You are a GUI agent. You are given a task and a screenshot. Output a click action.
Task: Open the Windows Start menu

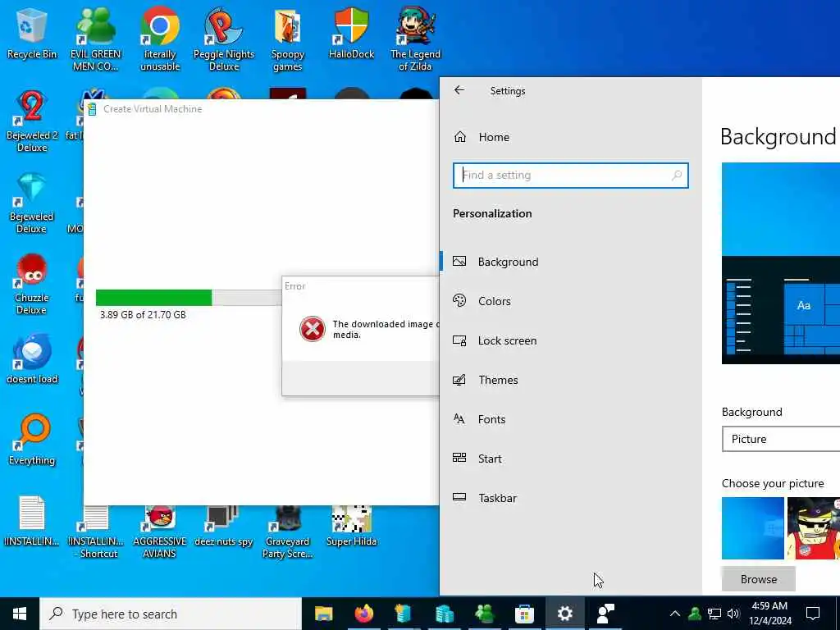point(20,614)
